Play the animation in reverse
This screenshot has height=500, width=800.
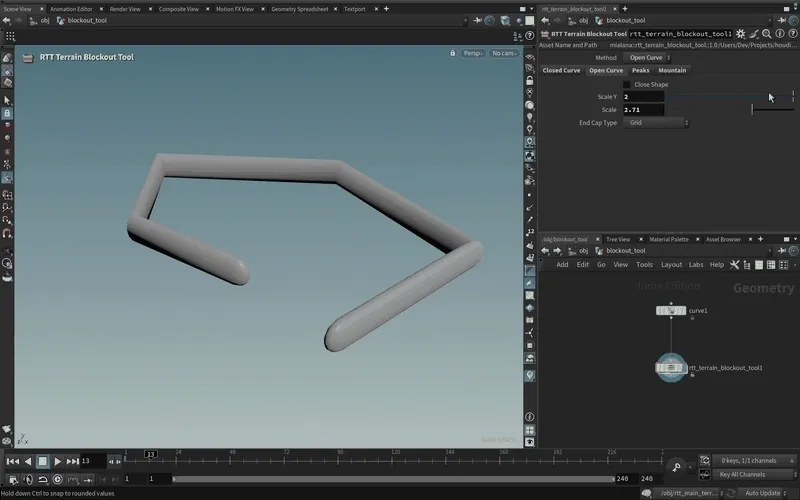click(28, 461)
